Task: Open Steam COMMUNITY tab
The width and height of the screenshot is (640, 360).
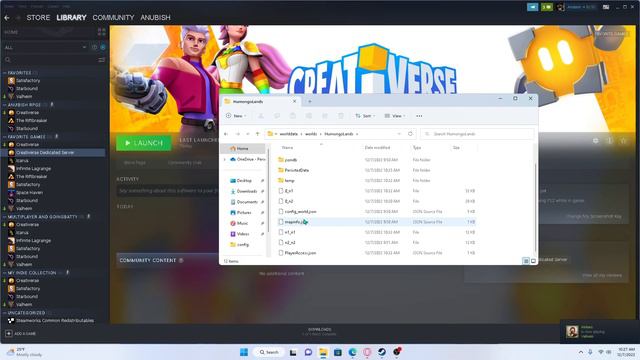Action: click(113, 18)
